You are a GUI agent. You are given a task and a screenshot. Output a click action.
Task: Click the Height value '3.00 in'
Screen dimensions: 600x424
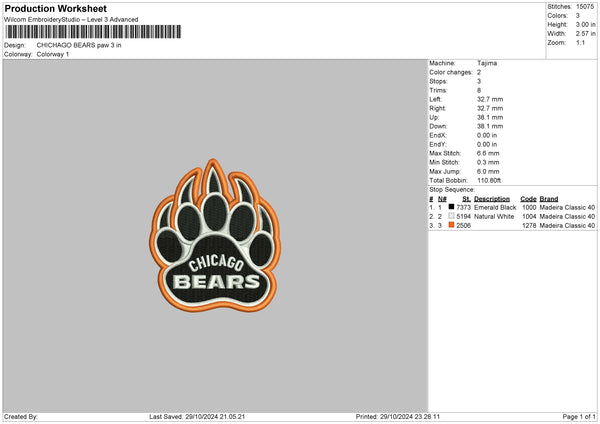(585, 24)
